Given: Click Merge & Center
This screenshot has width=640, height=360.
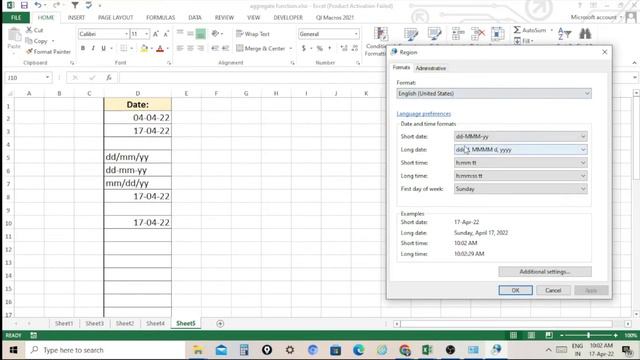Looking at the screenshot, I should click(261, 48).
